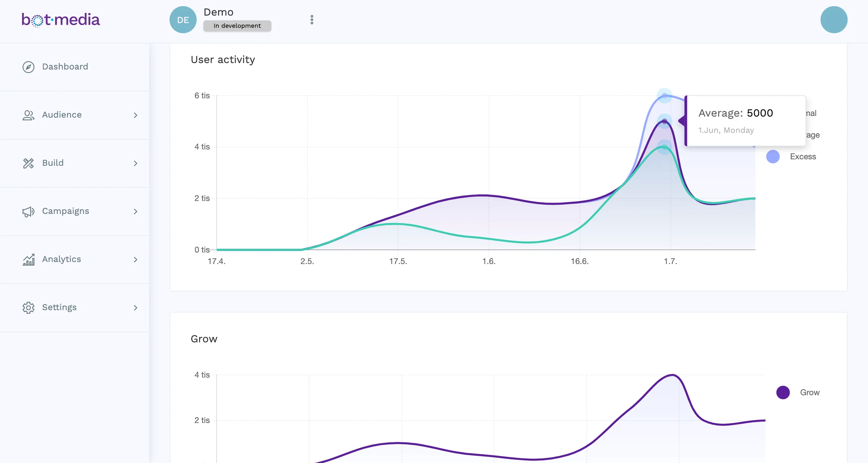Click the Audience people icon

point(28,115)
